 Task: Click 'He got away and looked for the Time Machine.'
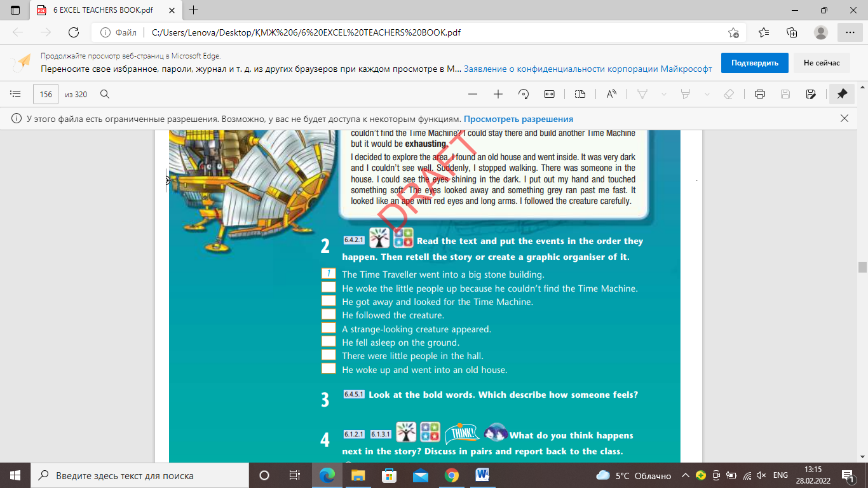[x=437, y=302]
